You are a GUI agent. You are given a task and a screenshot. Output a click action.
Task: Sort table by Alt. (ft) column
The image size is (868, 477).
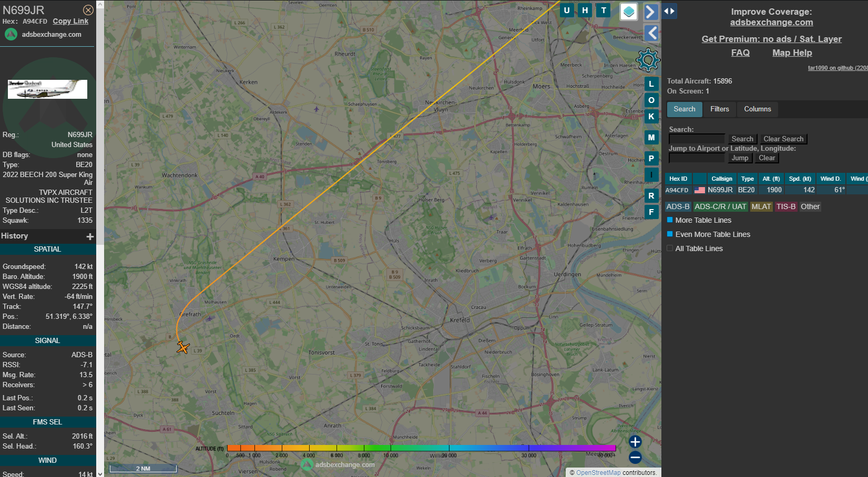coord(771,179)
